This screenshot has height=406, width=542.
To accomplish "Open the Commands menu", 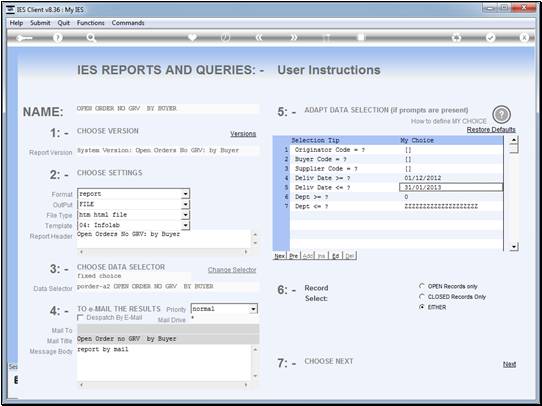I will click(x=128, y=23).
